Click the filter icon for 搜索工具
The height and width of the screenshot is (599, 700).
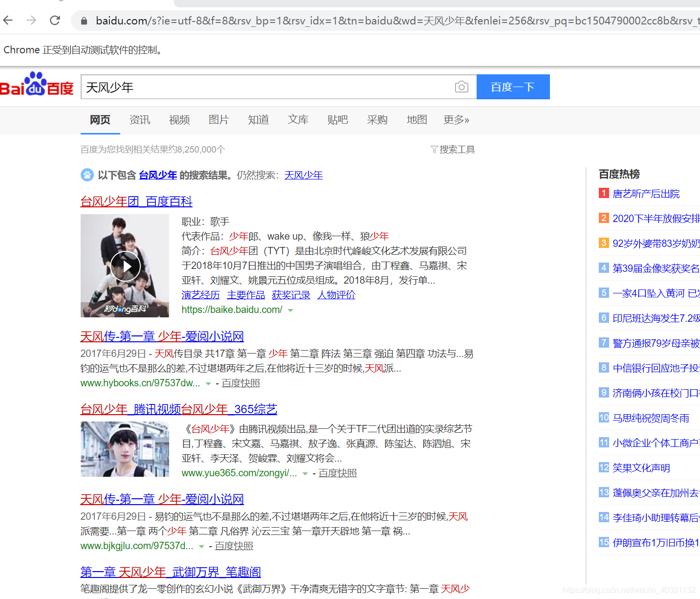434,150
